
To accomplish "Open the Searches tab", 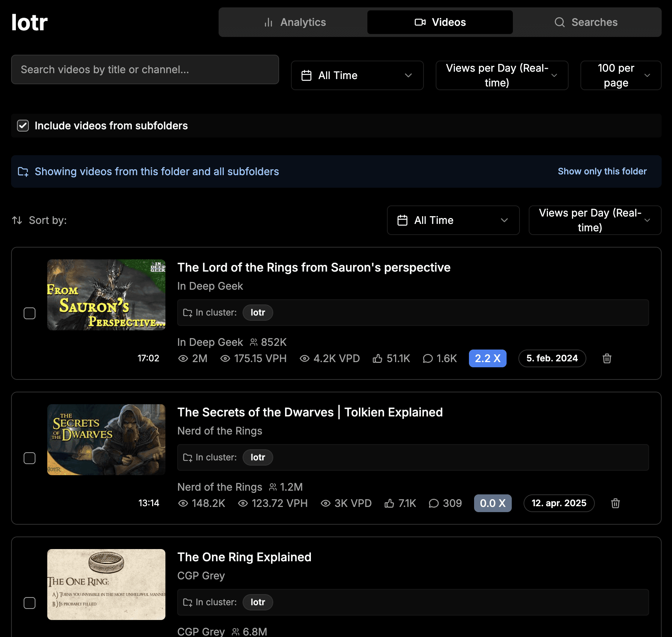I will click(x=586, y=22).
